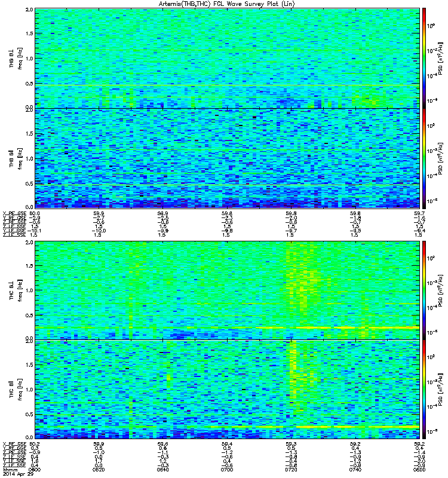Click the 10⁻⁴ tick on THB B⊥ color bar
448x478 pixels.
[x=432, y=76]
